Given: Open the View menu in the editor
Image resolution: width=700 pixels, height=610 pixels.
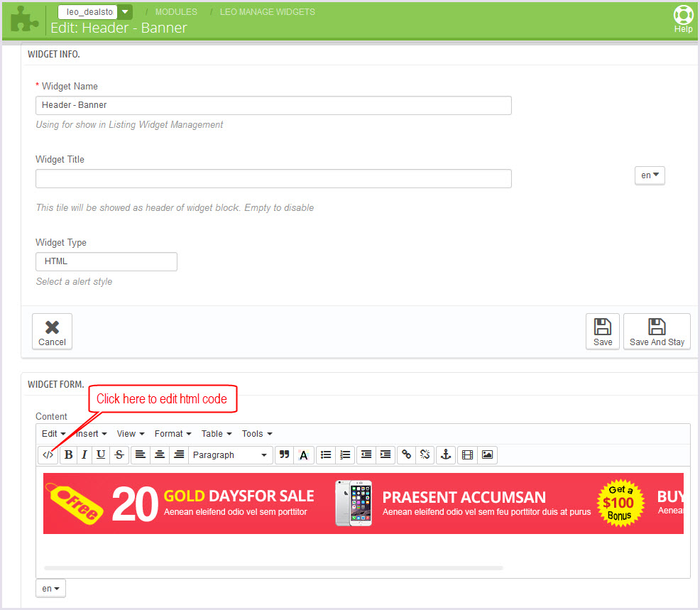Looking at the screenshot, I should pos(131,434).
